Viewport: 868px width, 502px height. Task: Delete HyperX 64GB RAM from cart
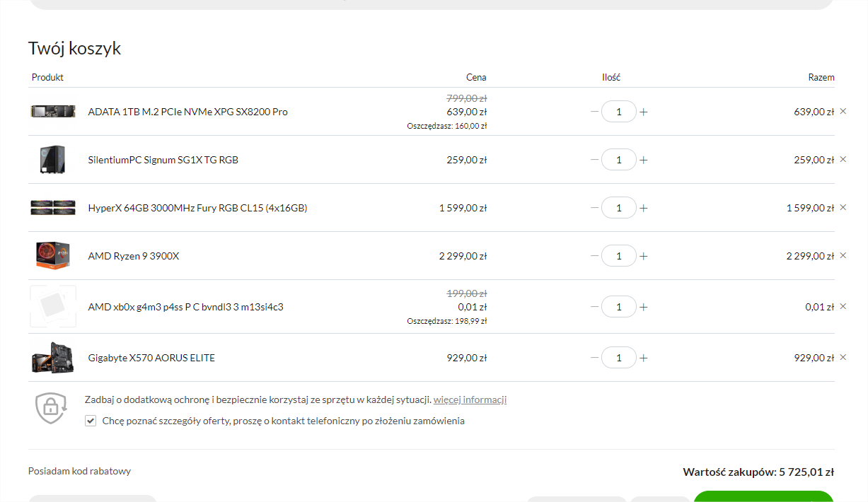click(843, 207)
